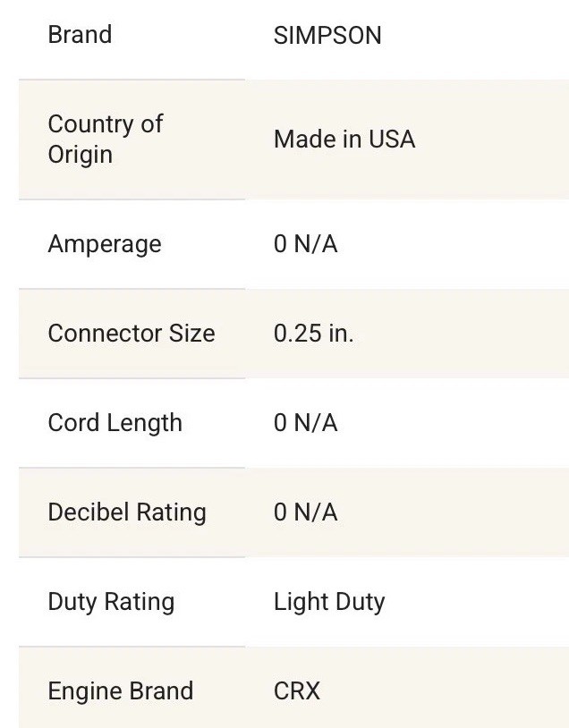Select the Connector Size label
Image resolution: width=569 pixels, height=728 pixels.
point(132,334)
